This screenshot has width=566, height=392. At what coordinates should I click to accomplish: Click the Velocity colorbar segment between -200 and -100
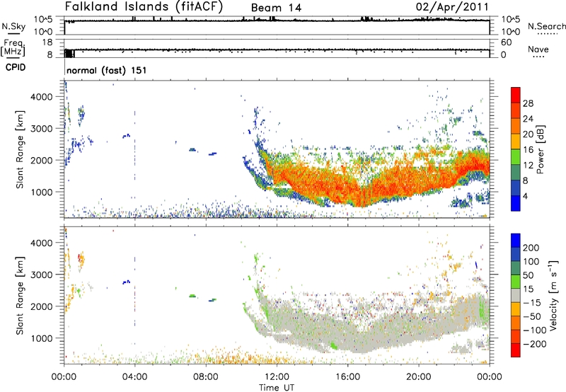pos(516,337)
